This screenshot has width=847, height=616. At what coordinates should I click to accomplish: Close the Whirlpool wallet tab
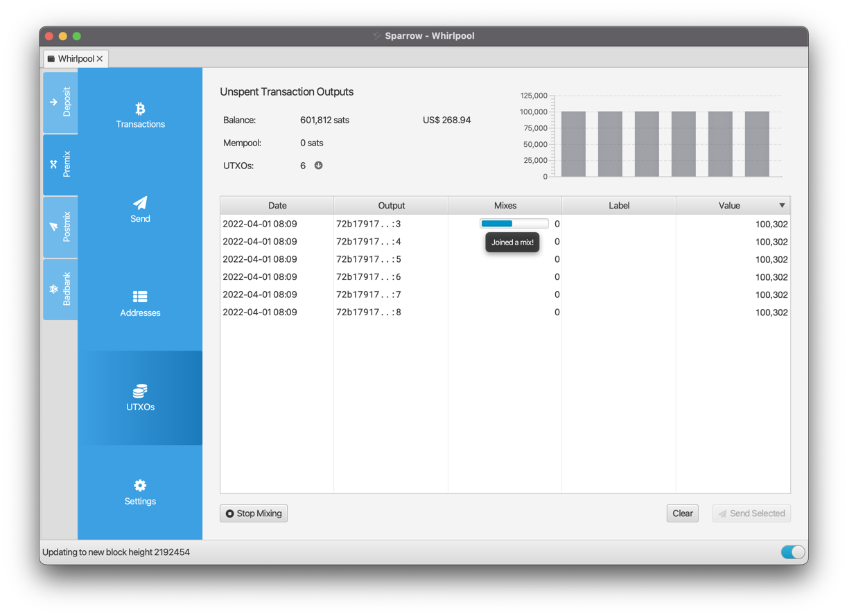(100, 59)
